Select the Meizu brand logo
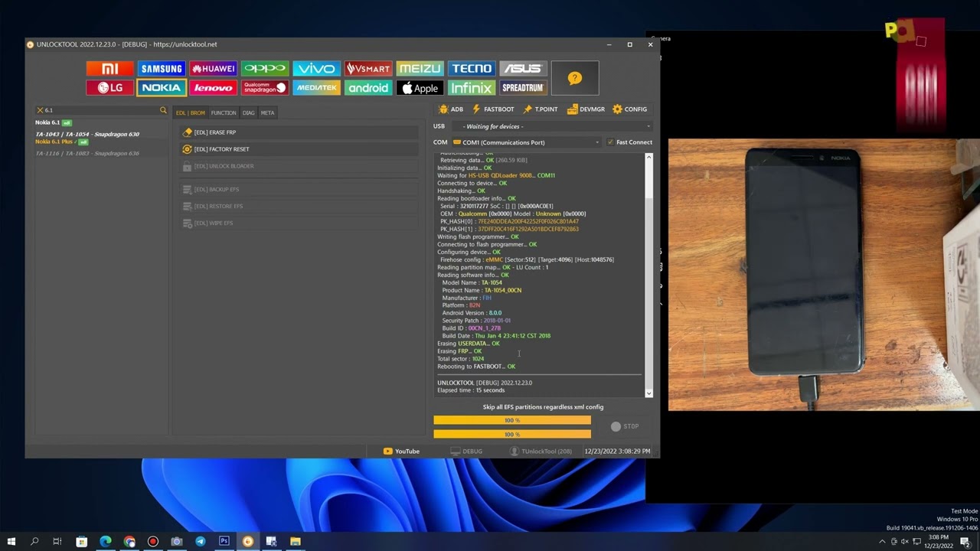This screenshot has height=551, width=980. click(x=420, y=69)
